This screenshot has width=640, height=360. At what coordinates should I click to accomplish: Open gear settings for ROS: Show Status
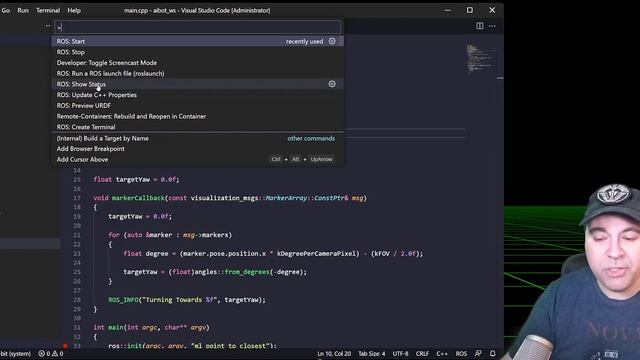click(332, 84)
